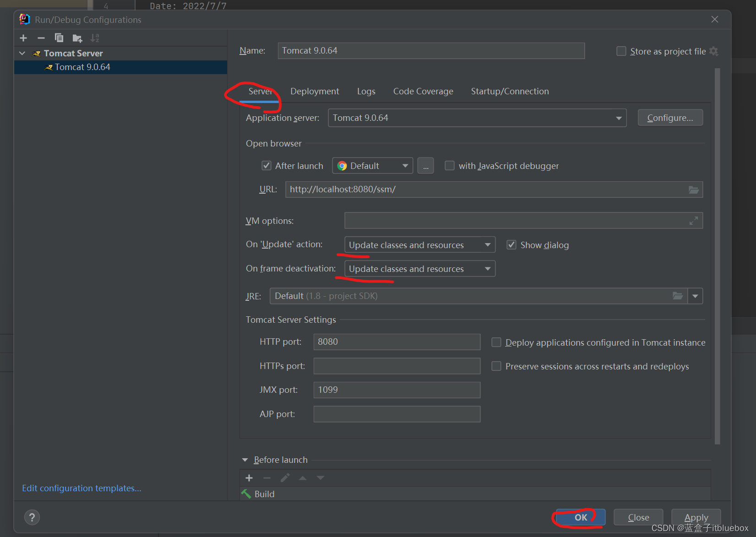This screenshot has width=756, height=537.
Task: Open the On frame deactivation dropdown
Action: click(420, 269)
